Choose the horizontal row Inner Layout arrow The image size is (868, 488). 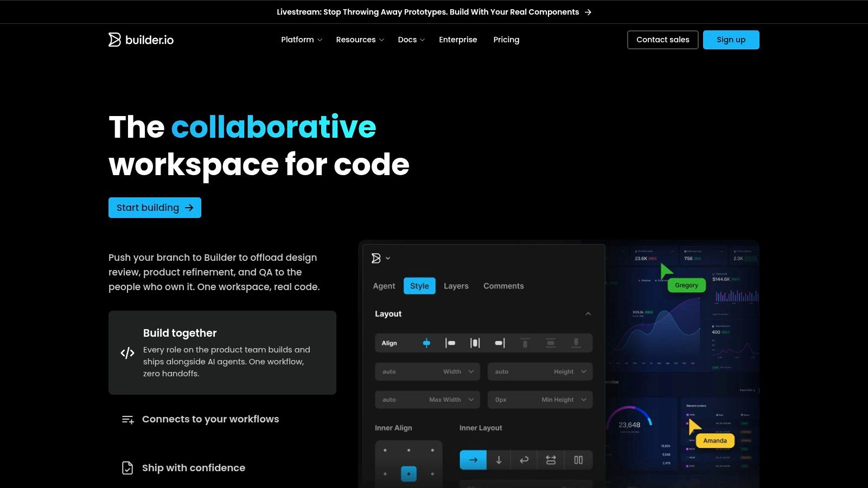pos(473,460)
